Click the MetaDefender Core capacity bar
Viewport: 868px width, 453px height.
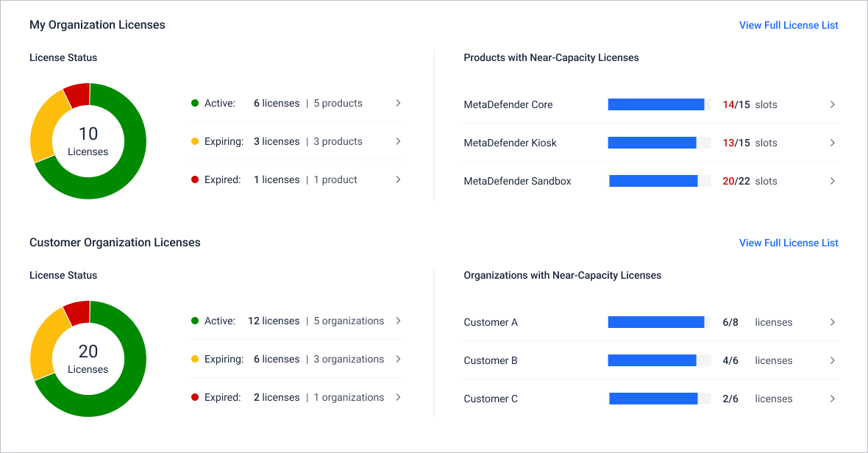(659, 104)
